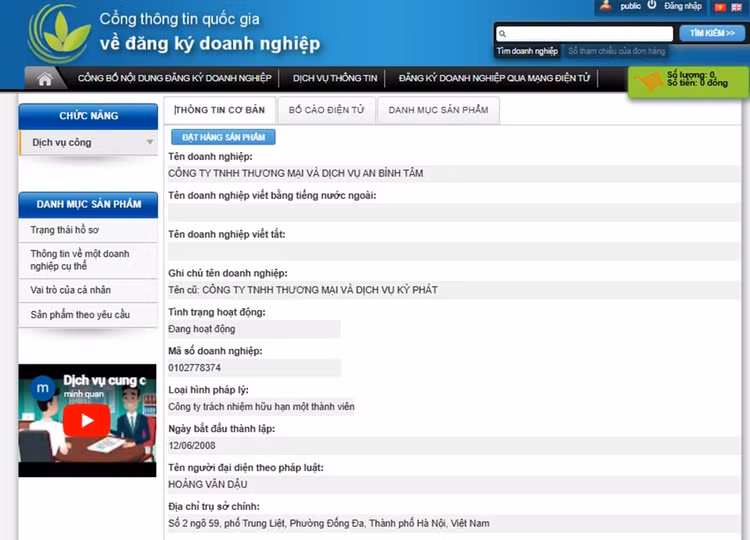Screen dimensions: 750x540
Task: Click the Đặt hàng sản phẩm button
Action: coord(223,137)
